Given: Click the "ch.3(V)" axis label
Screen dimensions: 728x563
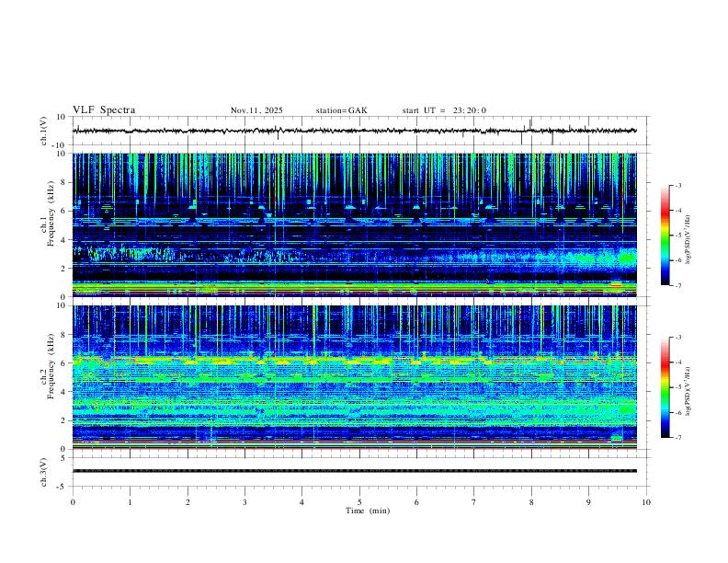Looking at the screenshot, I should click(44, 472).
